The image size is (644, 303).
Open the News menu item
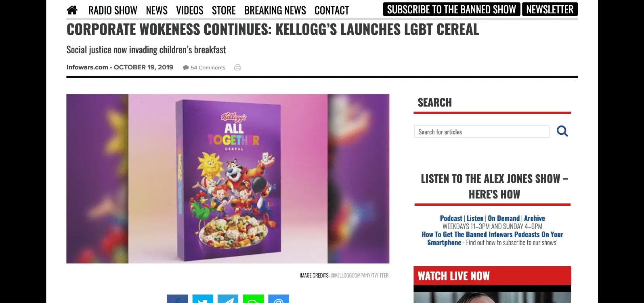point(157,10)
